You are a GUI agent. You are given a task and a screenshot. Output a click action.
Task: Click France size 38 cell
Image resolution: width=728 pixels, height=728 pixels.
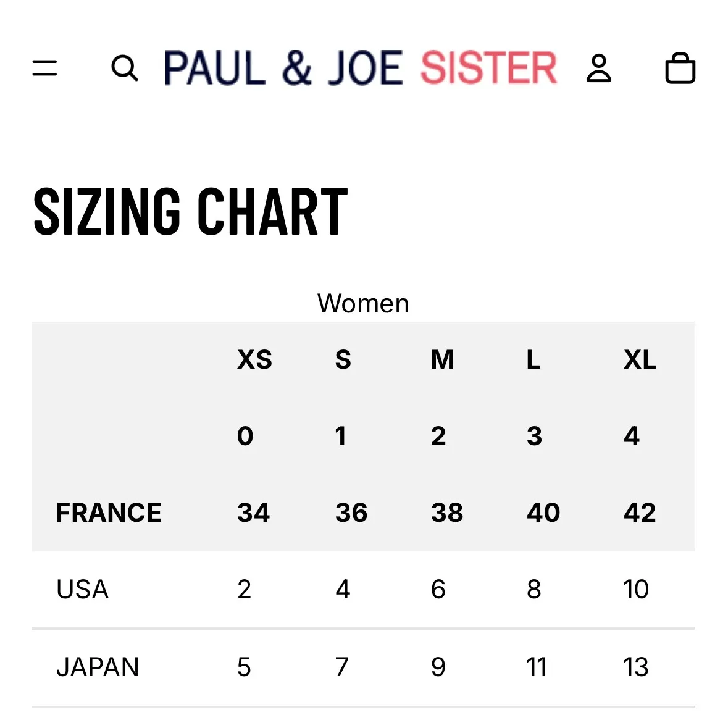[447, 513]
